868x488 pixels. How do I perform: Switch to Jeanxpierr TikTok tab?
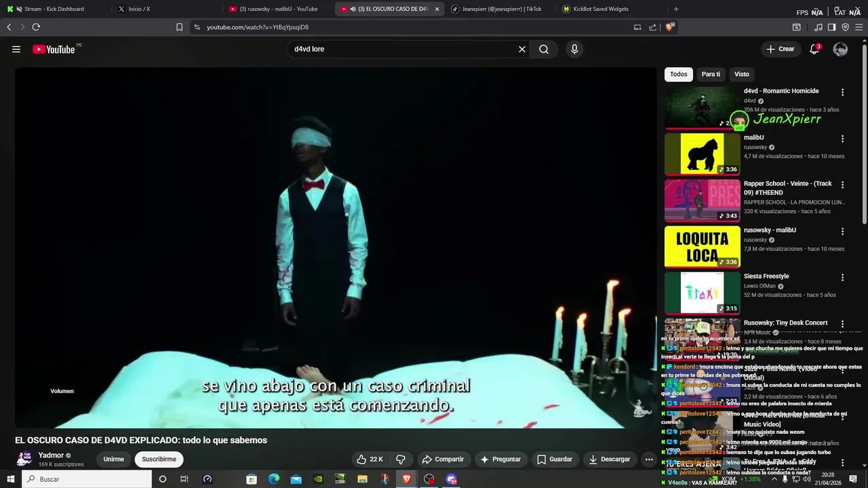pos(502,9)
